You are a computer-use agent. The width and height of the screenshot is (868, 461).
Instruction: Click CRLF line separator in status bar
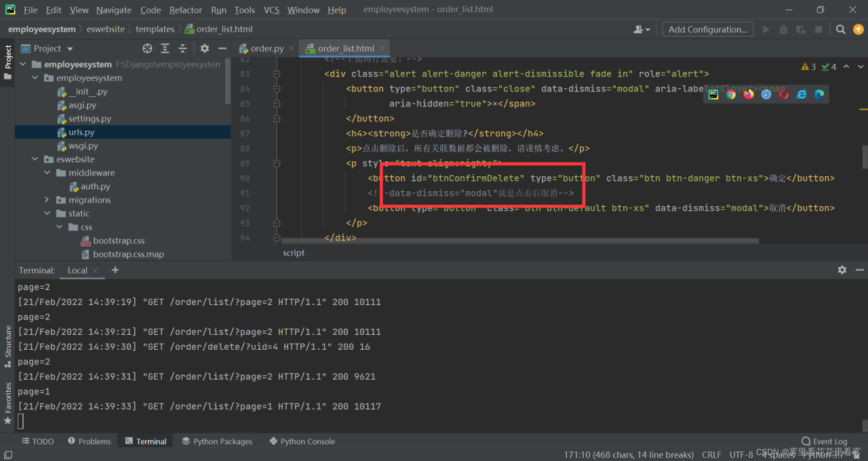click(711, 454)
